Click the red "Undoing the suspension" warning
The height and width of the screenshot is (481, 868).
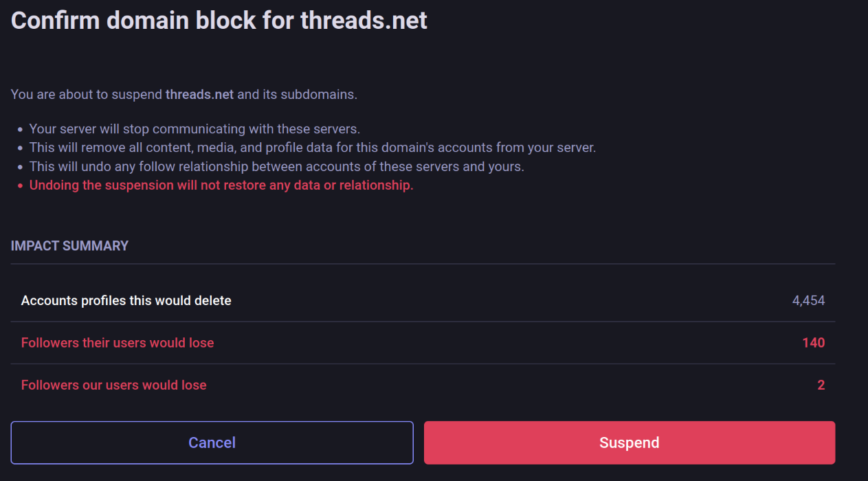[221, 186]
